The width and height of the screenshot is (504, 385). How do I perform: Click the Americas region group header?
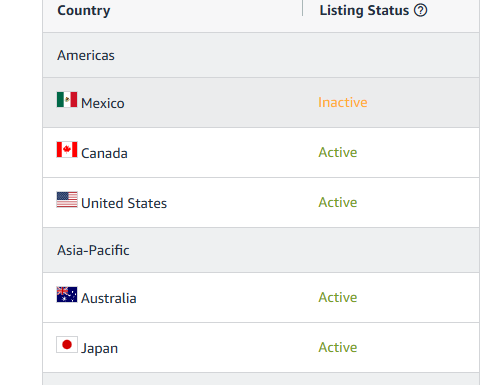[261, 55]
